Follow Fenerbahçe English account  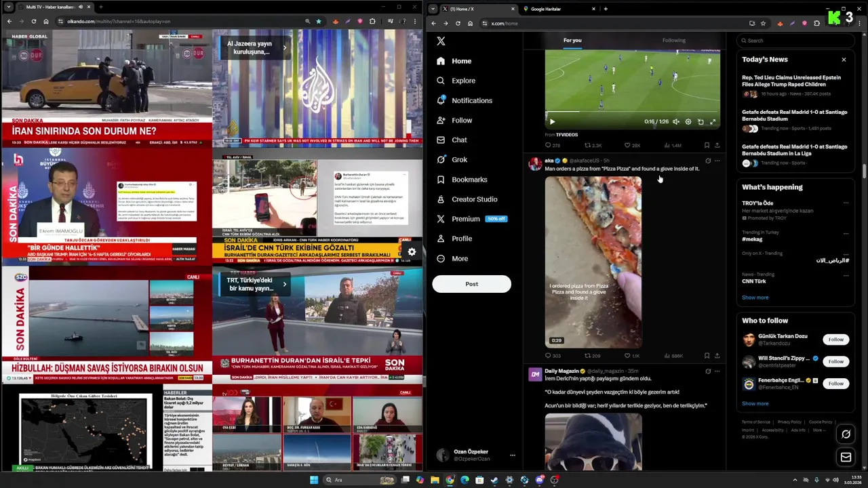(835, 384)
